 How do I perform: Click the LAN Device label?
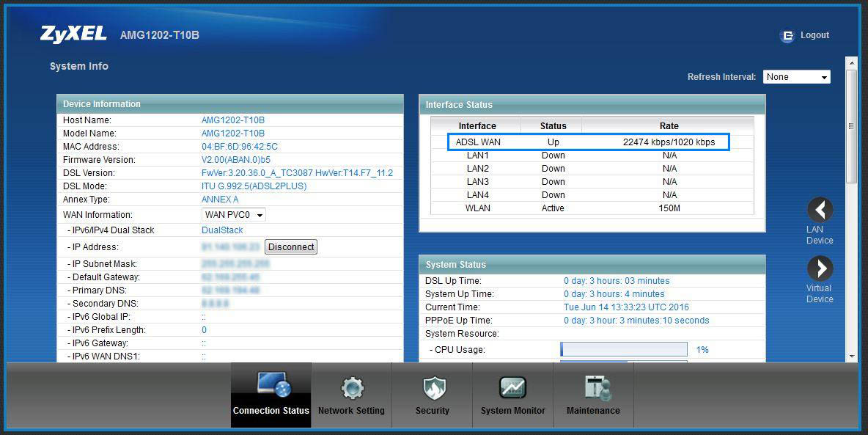coord(820,235)
